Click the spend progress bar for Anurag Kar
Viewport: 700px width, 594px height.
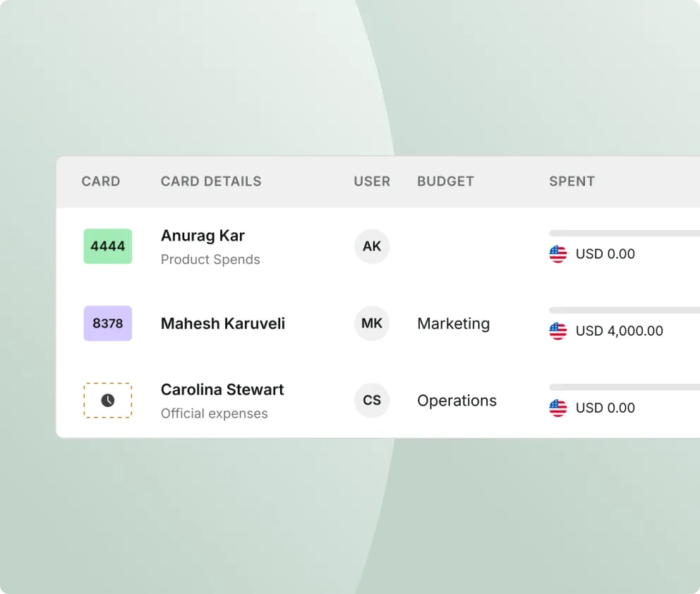(x=624, y=233)
